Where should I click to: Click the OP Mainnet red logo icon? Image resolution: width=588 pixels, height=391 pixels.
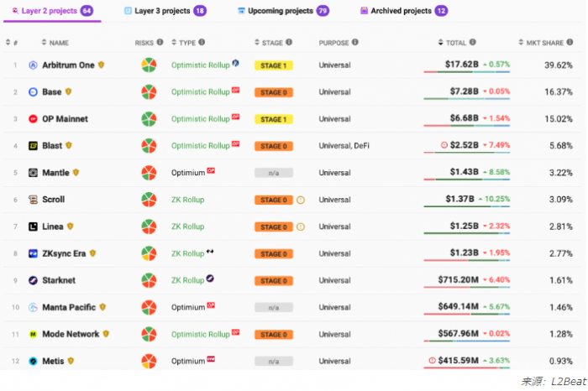pyautogui.click(x=33, y=119)
